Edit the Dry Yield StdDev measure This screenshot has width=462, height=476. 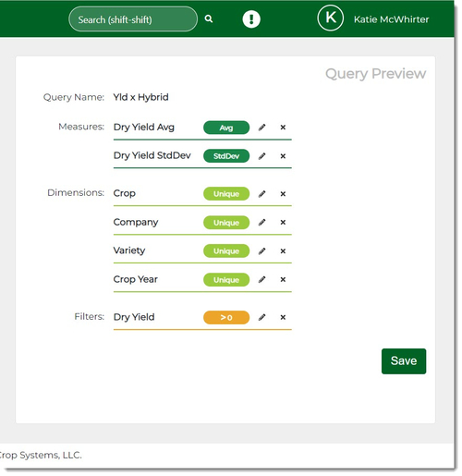point(261,156)
